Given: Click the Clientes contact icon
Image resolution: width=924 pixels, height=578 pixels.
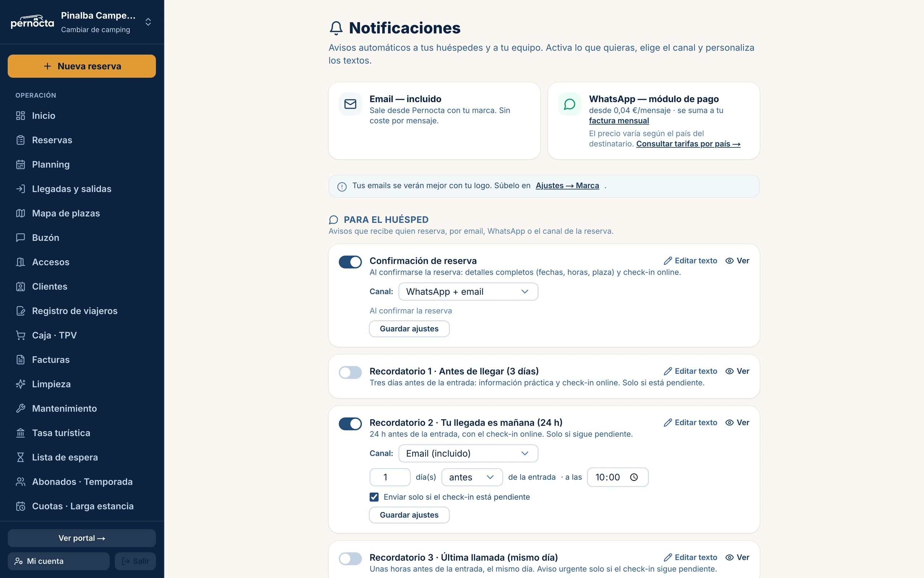Looking at the screenshot, I should 21,286.
